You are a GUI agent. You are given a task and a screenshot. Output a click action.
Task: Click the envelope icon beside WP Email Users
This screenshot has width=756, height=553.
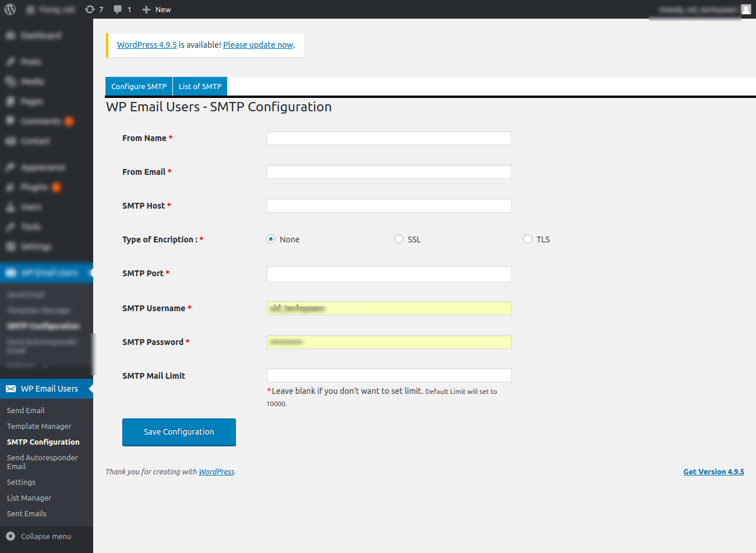(x=10, y=389)
